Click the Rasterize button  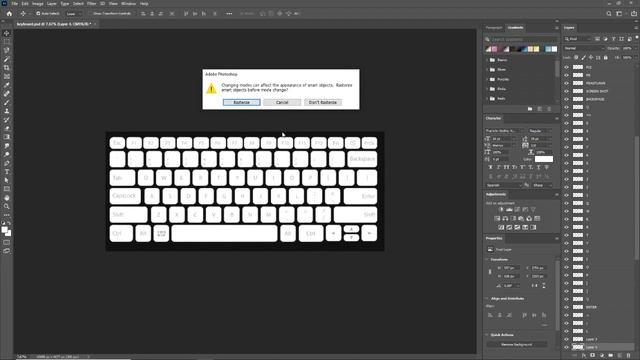242,102
